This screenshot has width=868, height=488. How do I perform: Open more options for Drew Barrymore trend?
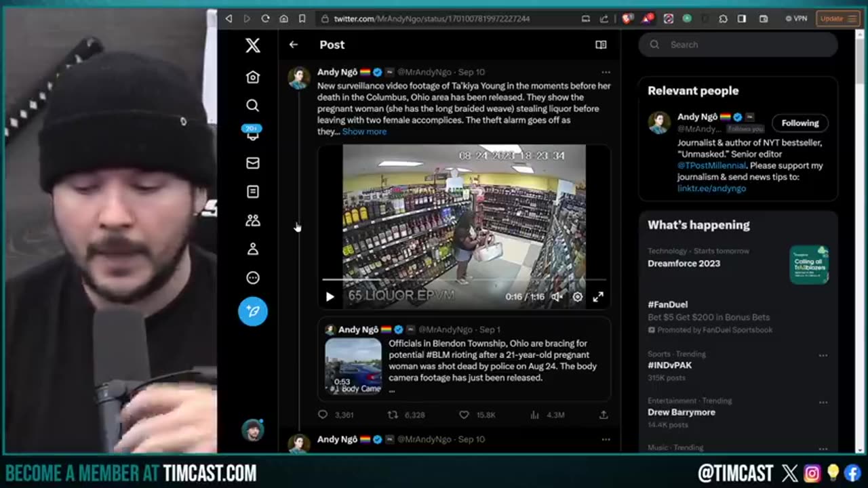[823, 402]
